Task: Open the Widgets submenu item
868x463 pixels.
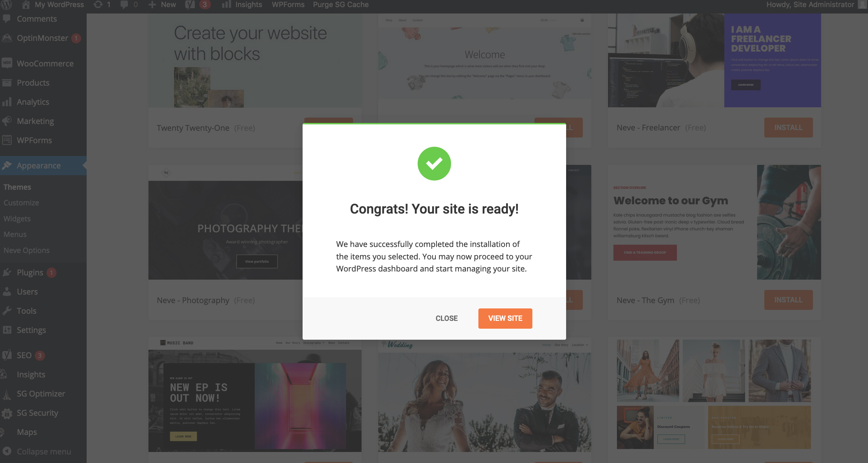Action: 17,219
